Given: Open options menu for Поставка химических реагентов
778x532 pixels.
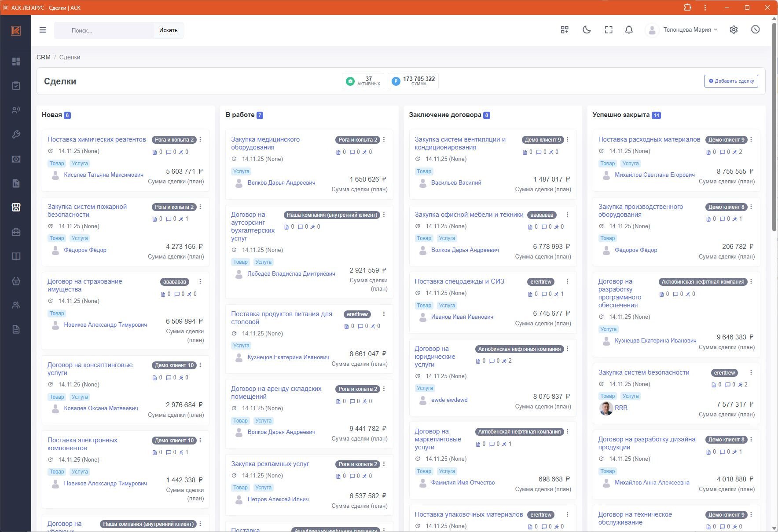Looking at the screenshot, I should (x=200, y=140).
